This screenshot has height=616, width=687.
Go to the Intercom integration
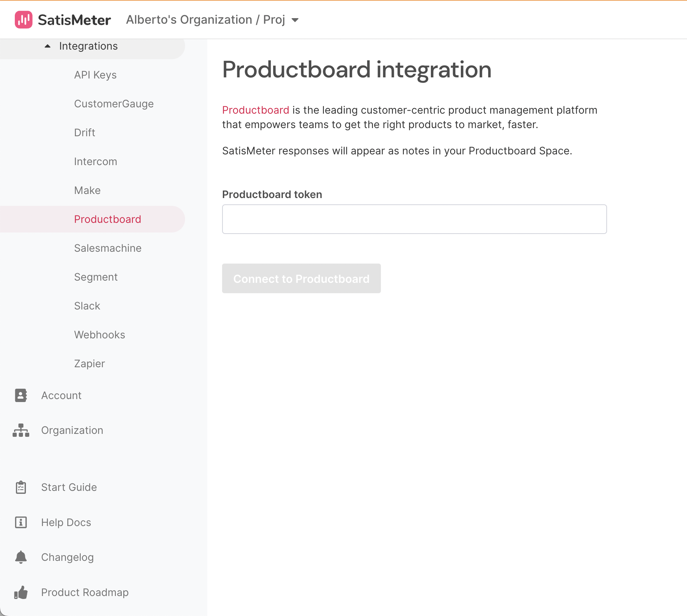coord(95,161)
